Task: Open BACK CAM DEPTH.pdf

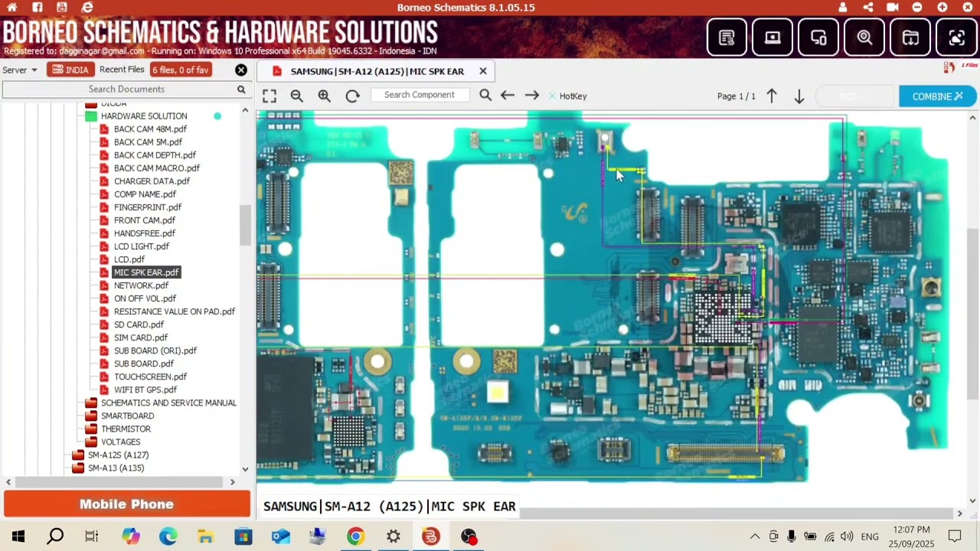Action: click(x=155, y=155)
